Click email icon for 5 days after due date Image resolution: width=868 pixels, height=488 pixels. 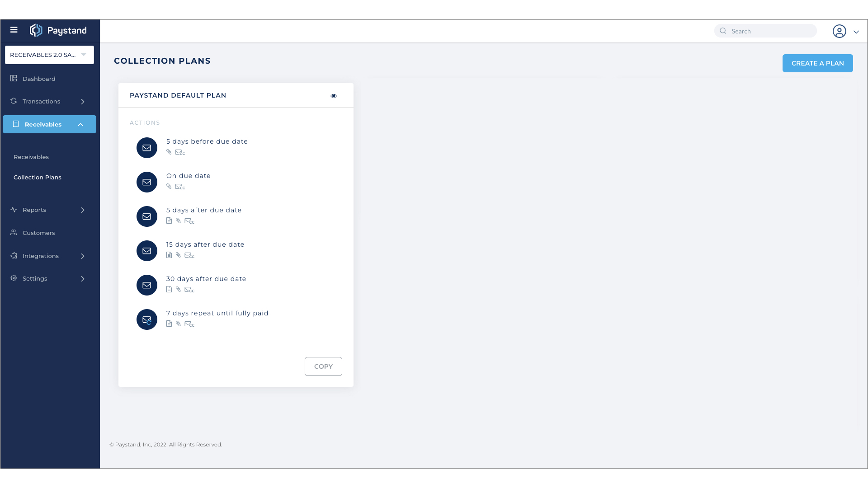(147, 216)
